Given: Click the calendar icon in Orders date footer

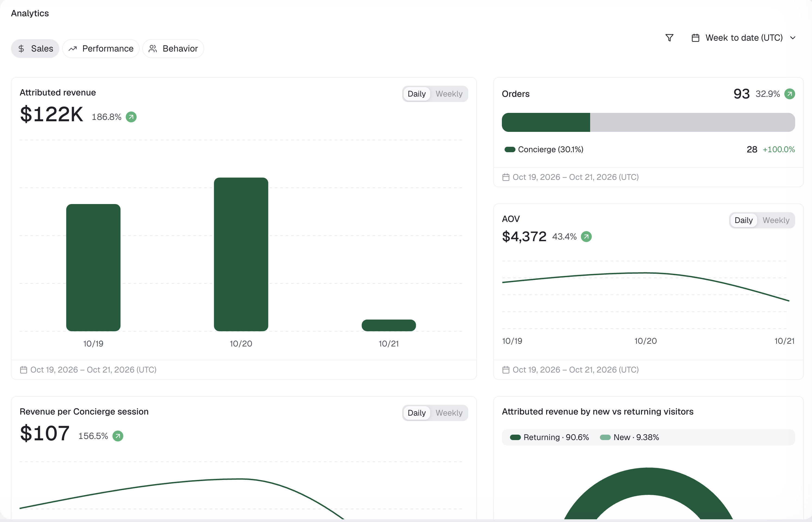Looking at the screenshot, I should pos(506,177).
